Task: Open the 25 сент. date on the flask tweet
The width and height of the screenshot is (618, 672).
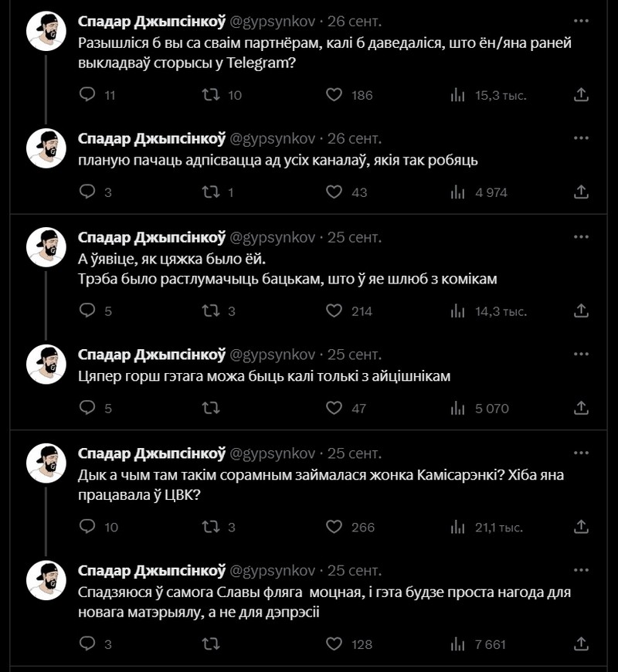Action: point(354,571)
